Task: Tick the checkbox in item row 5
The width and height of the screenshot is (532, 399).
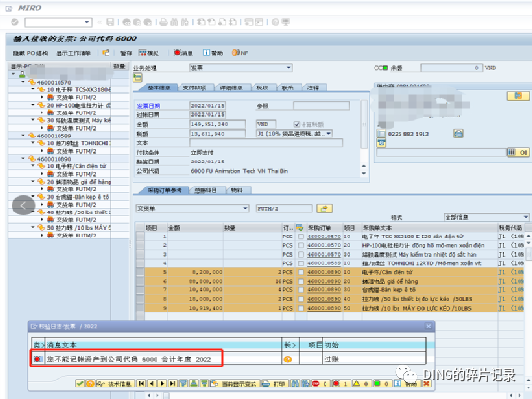Action: tap(301, 272)
